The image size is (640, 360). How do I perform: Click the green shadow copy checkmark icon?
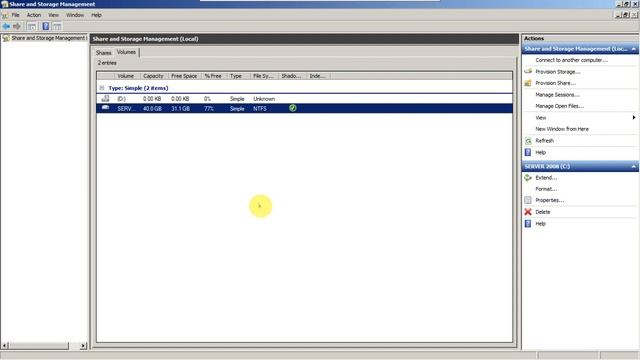(x=293, y=108)
